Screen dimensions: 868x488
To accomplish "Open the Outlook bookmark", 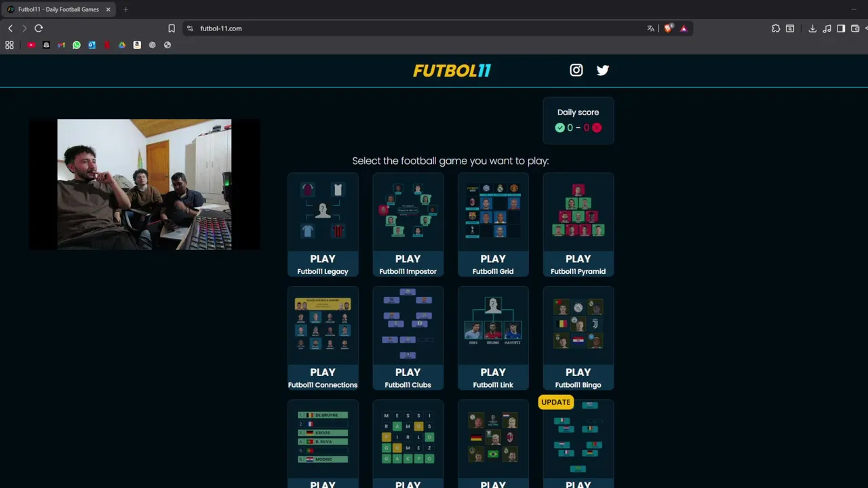I will pyautogui.click(x=92, y=45).
